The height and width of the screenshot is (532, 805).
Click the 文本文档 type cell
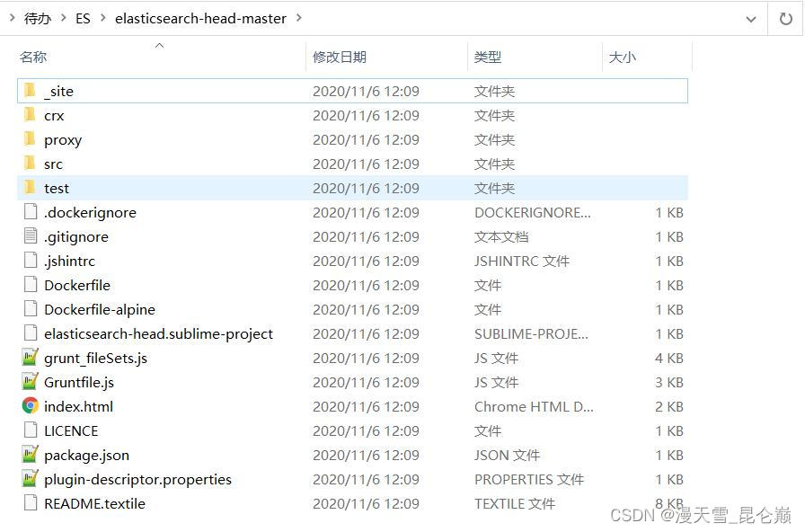pyautogui.click(x=501, y=236)
